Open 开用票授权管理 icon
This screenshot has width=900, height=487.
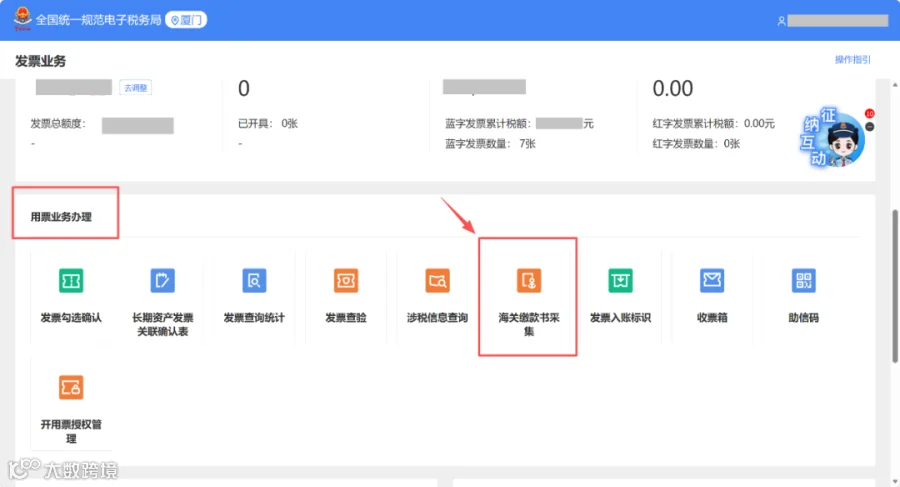tap(71, 388)
